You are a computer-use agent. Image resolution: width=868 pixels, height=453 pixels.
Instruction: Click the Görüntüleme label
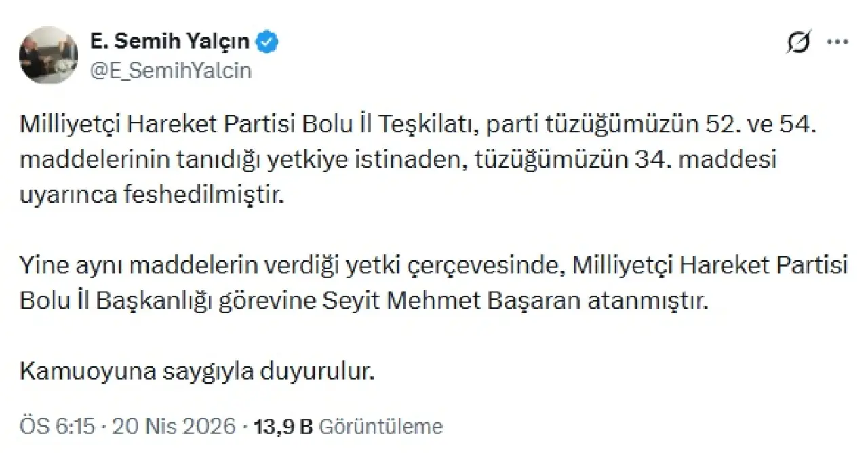[380, 427]
